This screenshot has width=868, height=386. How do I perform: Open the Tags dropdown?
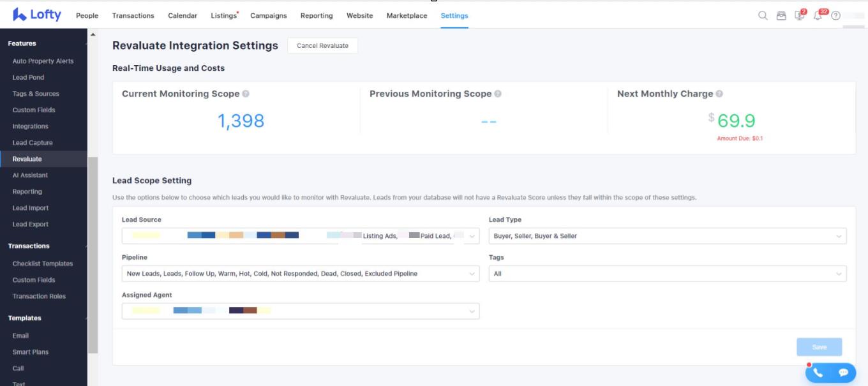pos(668,274)
